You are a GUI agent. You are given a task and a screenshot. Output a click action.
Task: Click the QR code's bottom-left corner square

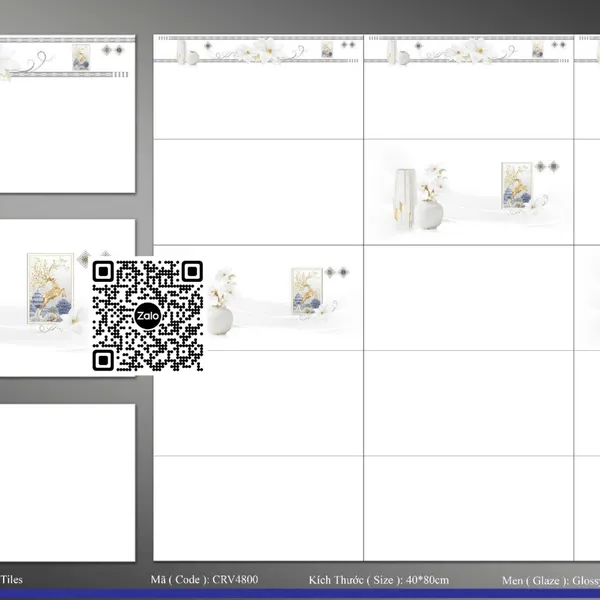[104, 359]
